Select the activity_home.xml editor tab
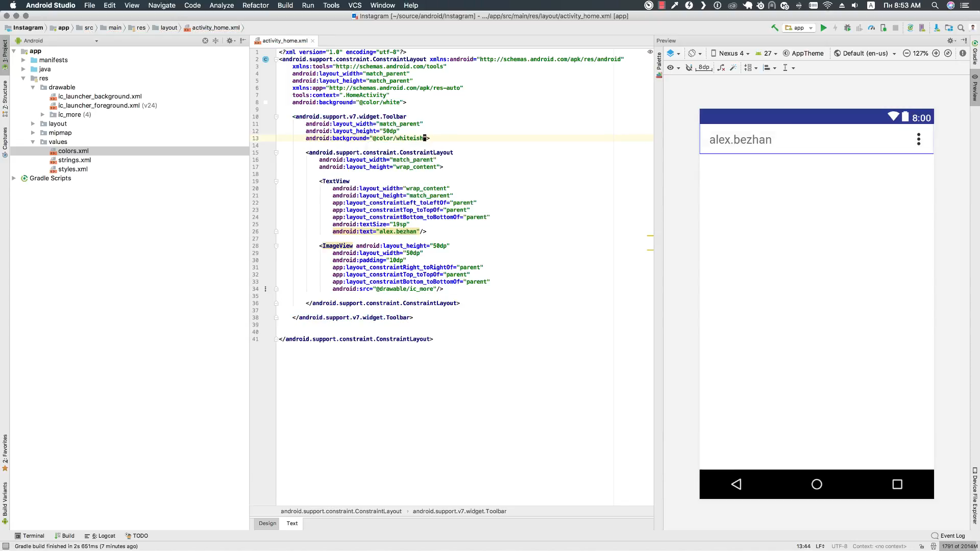The image size is (980, 551). pyautogui.click(x=285, y=41)
